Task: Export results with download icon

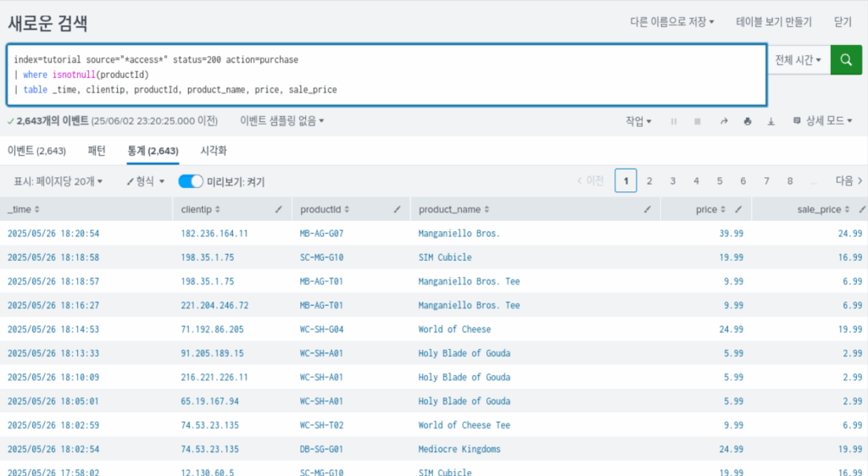Action: [x=771, y=121]
